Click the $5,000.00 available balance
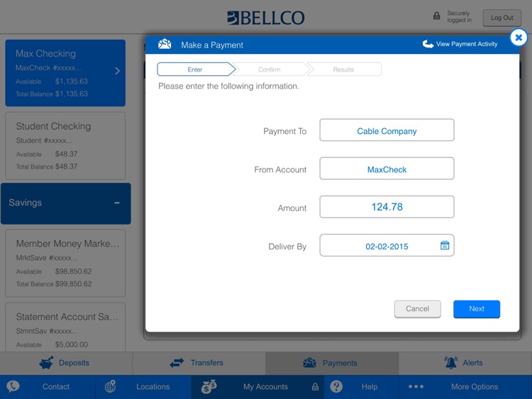This screenshot has height=399, width=532. click(x=71, y=344)
